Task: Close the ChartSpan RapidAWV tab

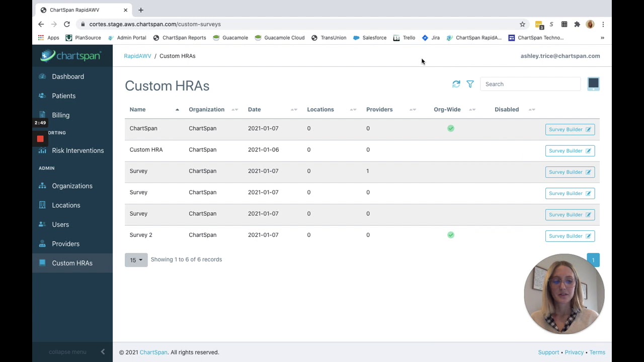Action: [x=125, y=10]
